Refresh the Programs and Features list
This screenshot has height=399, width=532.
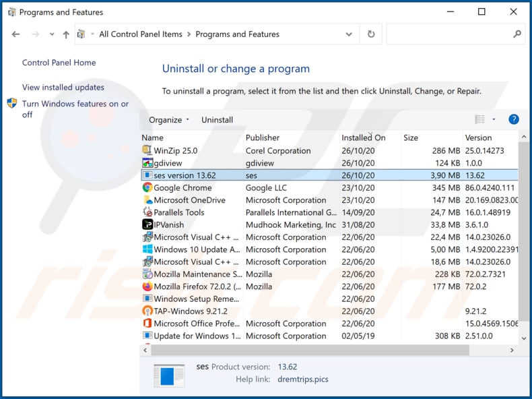pyautogui.click(x=371, y=34)
